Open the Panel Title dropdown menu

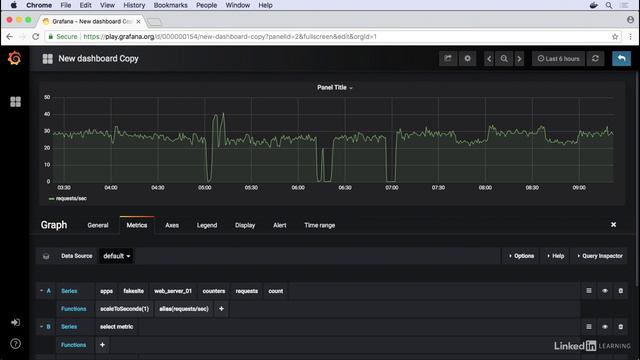(334, 87)
